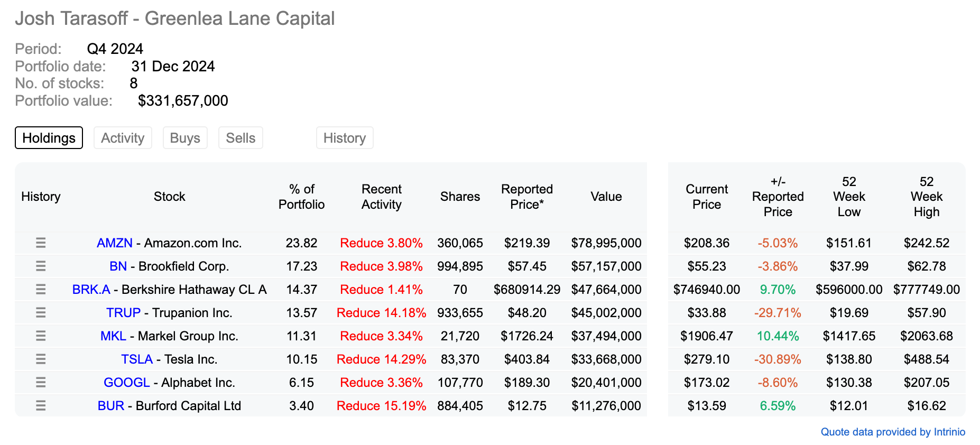Open the BRK.A ticker link
Screen dimensions: 980x445
click(x=91, y=290)
